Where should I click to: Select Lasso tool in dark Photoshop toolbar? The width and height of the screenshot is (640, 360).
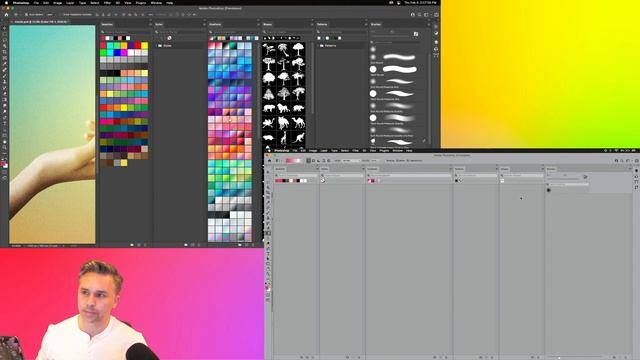[4, 40]
